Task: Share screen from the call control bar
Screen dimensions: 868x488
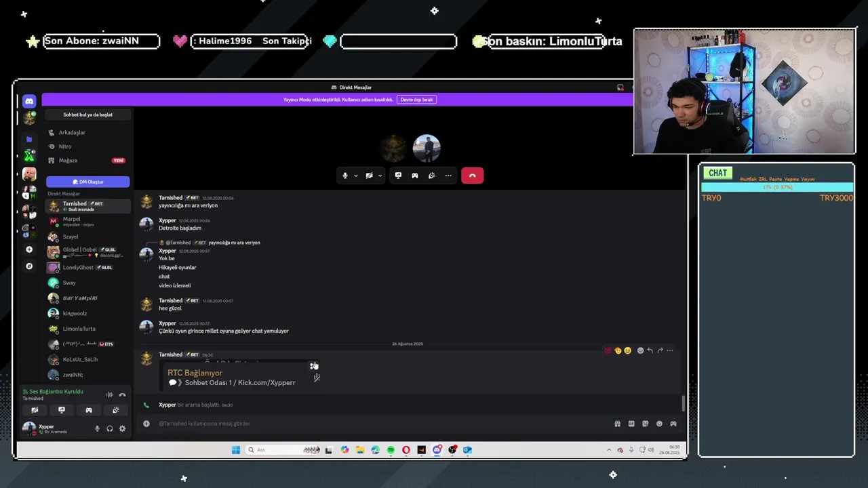Action: tap(398, 176)
